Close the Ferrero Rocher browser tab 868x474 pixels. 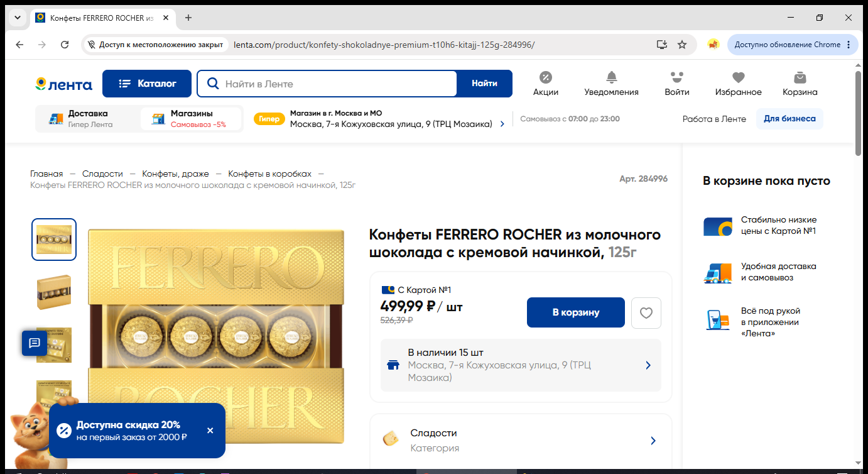click(x=166, y=18)
